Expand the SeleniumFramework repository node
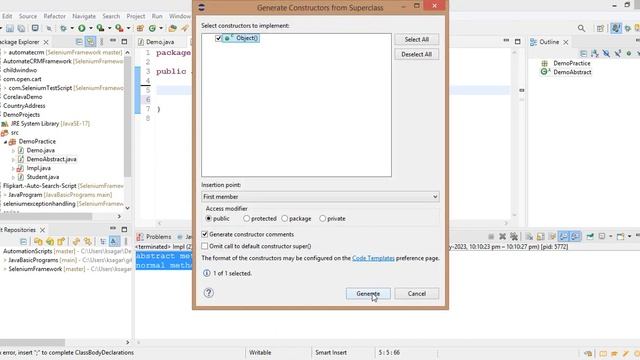 pos(5,269)
